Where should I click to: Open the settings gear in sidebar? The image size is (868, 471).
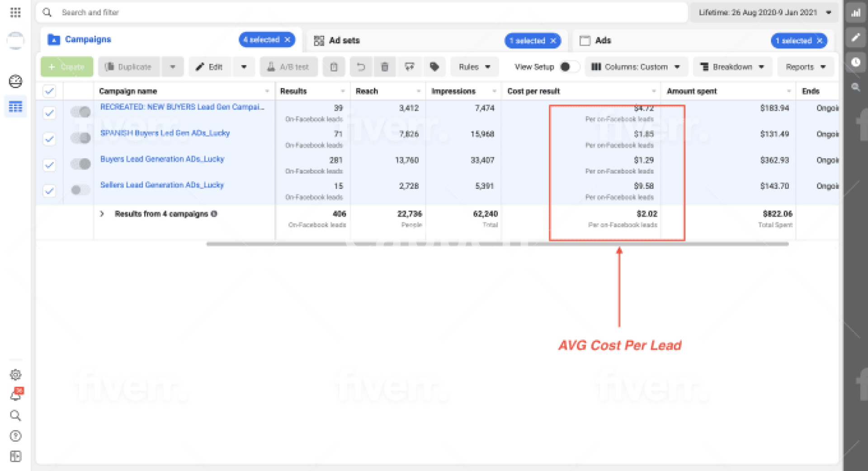click(16, 375)
